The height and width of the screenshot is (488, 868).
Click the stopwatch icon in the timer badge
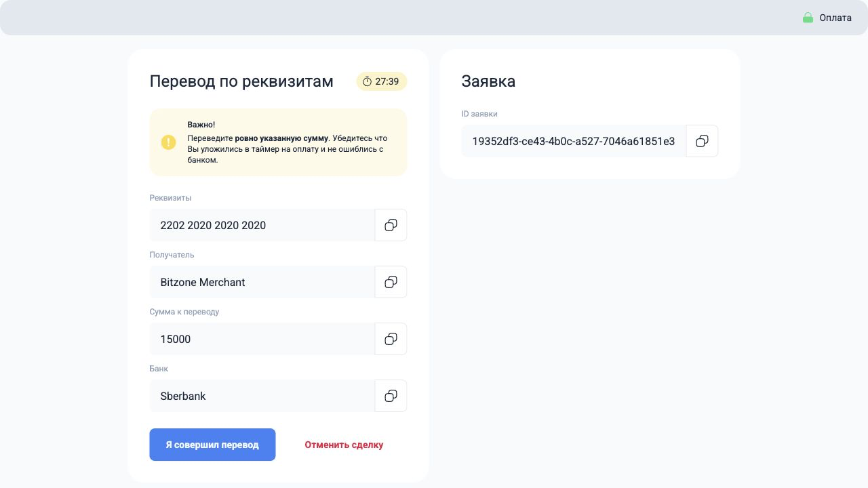click(367, 81)
